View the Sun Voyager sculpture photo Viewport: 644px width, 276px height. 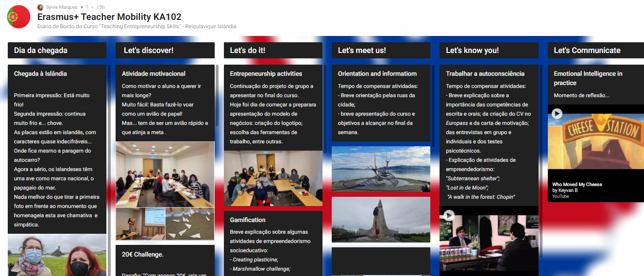(x=381, y=169)
